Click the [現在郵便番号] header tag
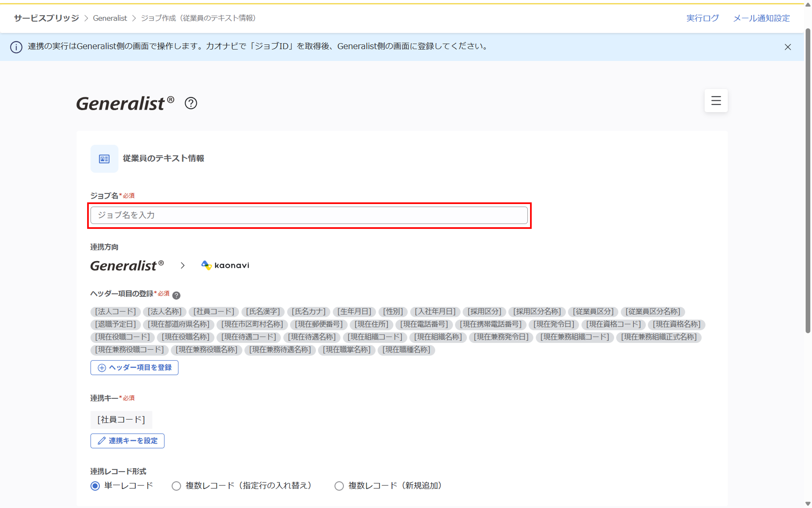Screen dimensions: 812x508 click(x=319, y=324)
